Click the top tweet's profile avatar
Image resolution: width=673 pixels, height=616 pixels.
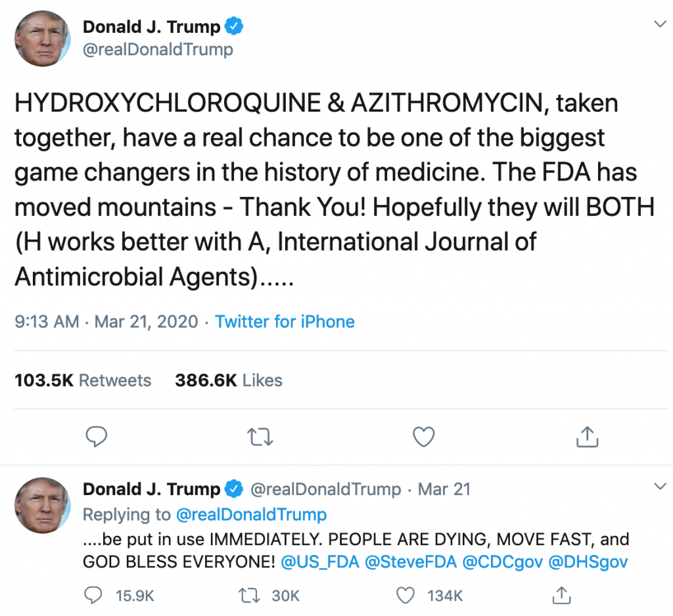43,39
